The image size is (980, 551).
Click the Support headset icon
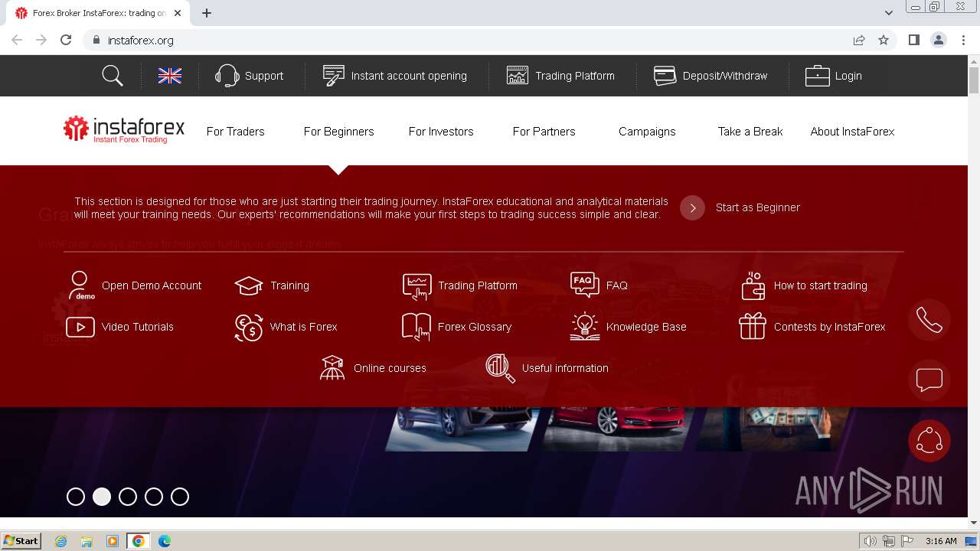tap(227, 76)
